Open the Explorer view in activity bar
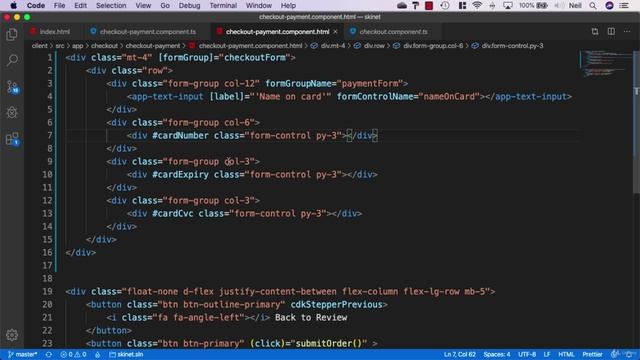 [12, 35]
